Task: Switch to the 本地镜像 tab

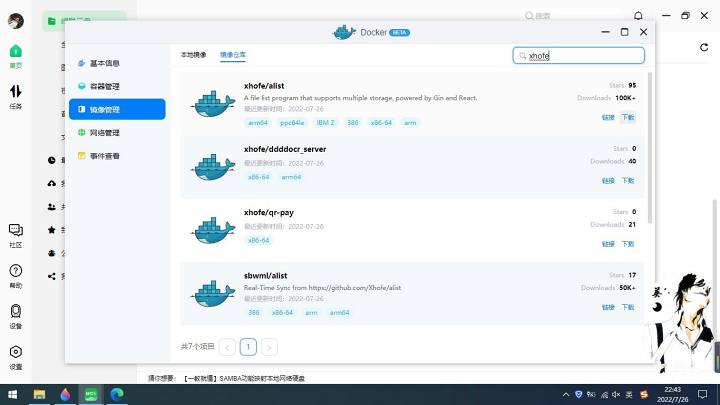Action: (x=193, y=55)
